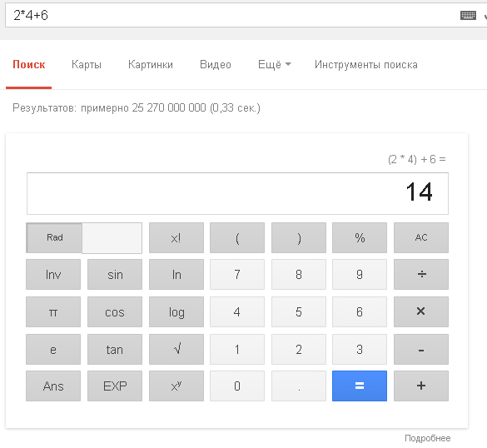Select the square root key
Image resolution: width=487 pixels, height=448 pixels.
[x=176, y=349]
